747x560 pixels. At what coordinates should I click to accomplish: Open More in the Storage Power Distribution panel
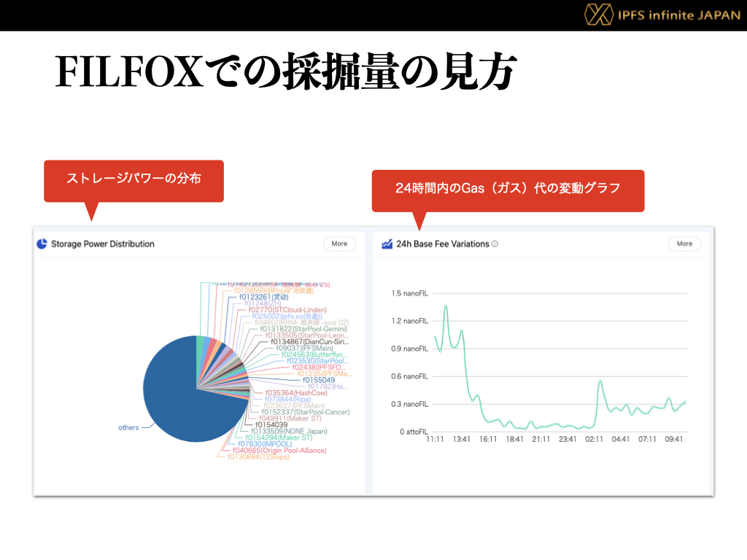(339, 244)
